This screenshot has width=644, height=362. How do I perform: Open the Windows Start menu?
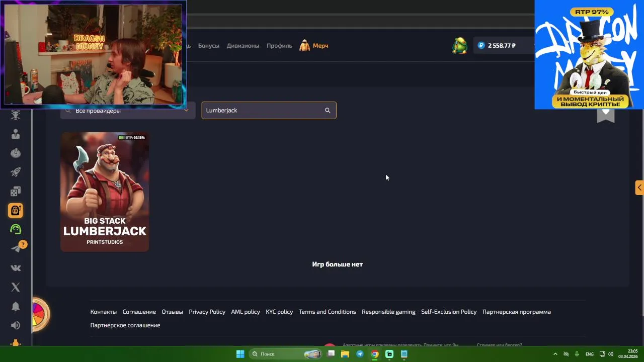(240, 354)
